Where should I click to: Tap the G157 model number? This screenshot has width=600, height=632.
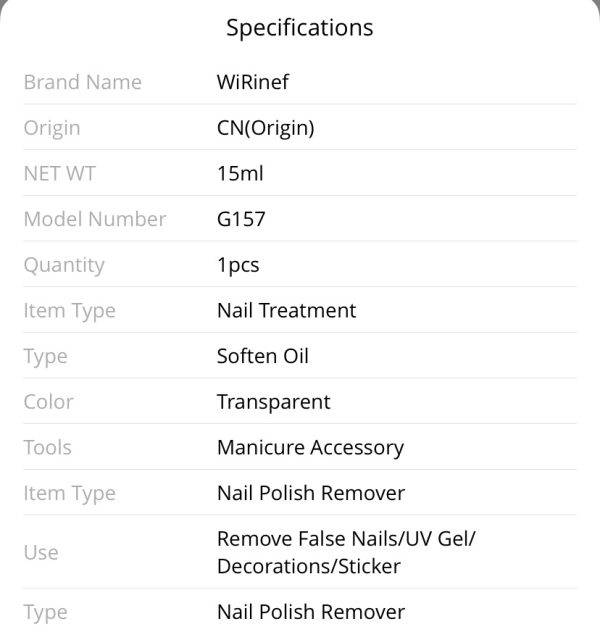(241, 219)
